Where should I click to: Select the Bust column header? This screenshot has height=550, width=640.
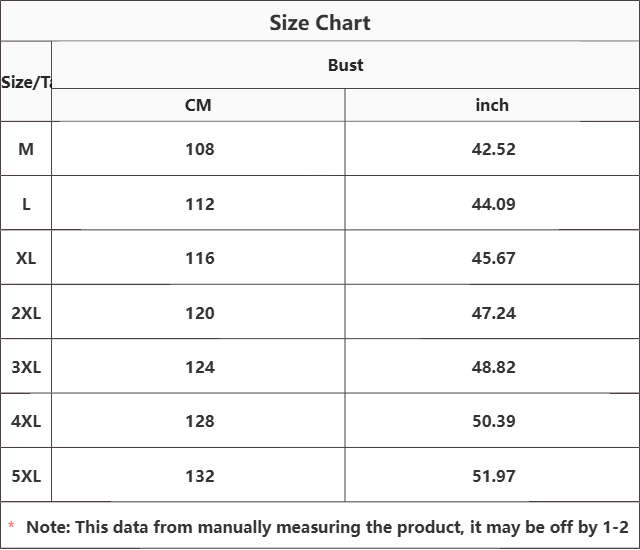(x=345, y=65)
